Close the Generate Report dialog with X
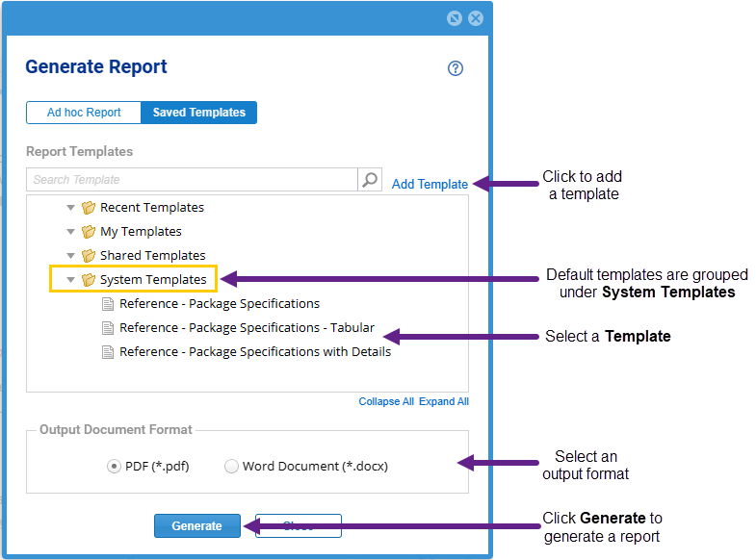Viewport: 756px width, 560px height. tap(476, 18)
